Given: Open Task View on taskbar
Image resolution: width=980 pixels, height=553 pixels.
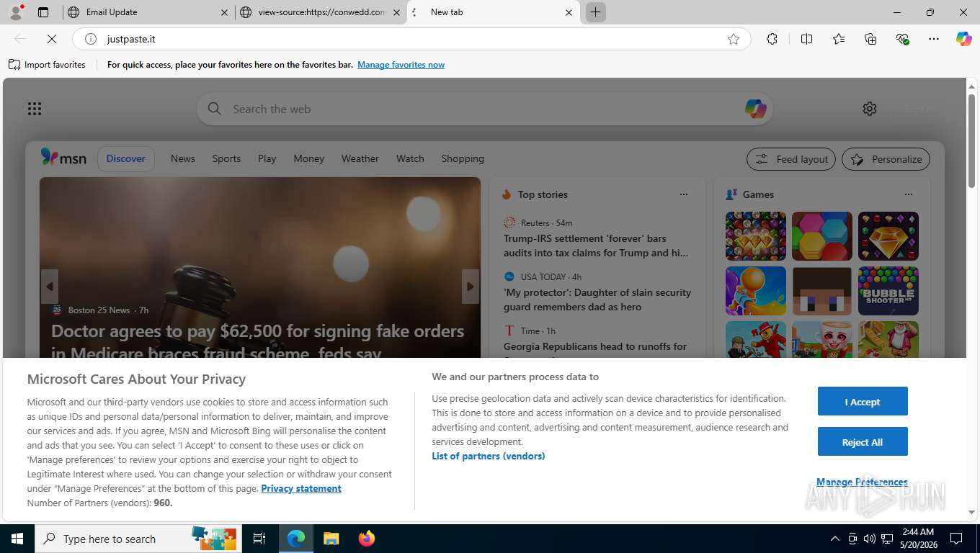Looking at the screenshot, I should (259, 539).
